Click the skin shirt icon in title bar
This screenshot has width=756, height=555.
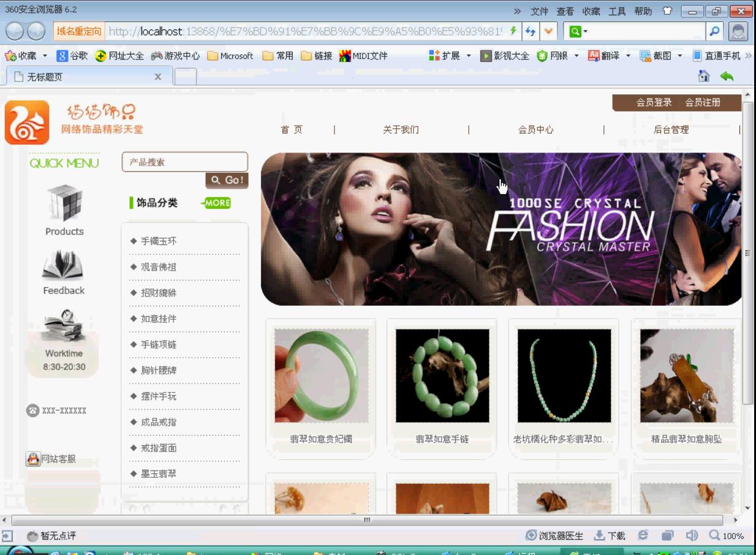tap(668, 11)
